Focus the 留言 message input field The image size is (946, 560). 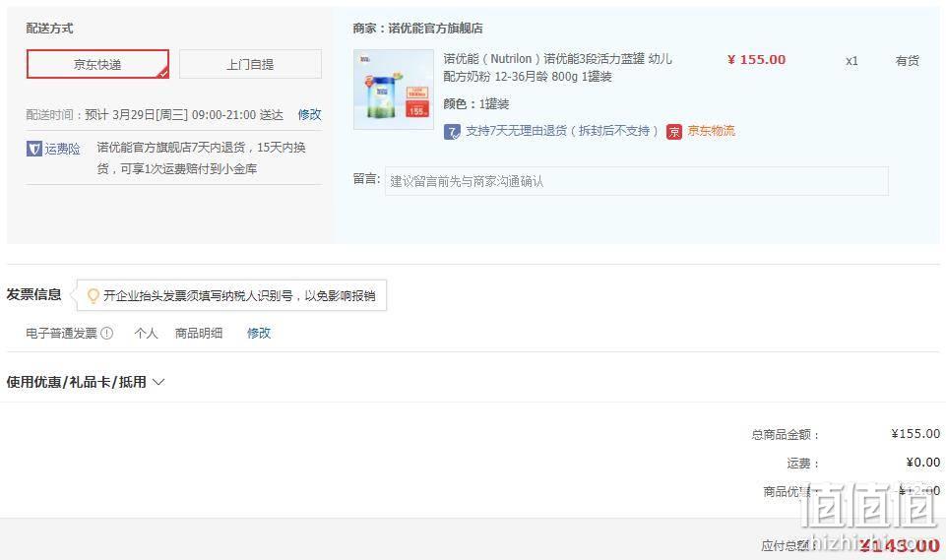coord(637,181)
